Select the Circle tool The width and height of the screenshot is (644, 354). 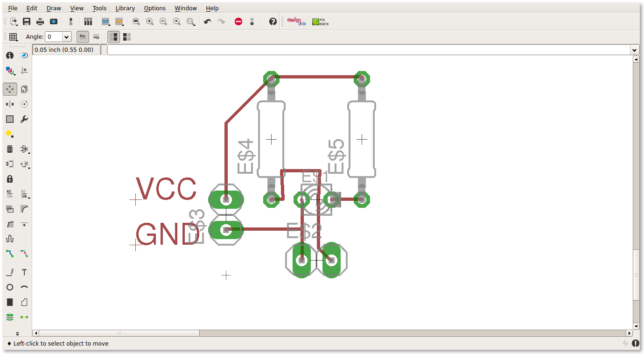(10, 287)
